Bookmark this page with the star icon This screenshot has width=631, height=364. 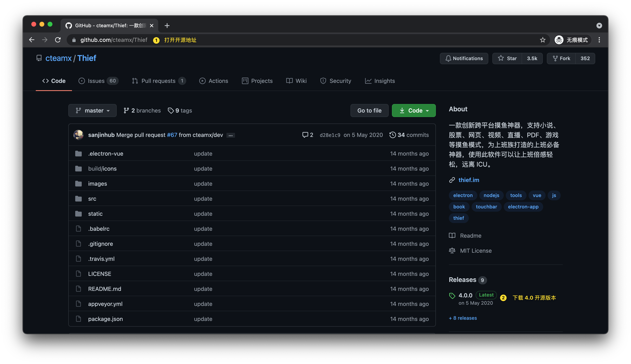[x=542, y=40]
